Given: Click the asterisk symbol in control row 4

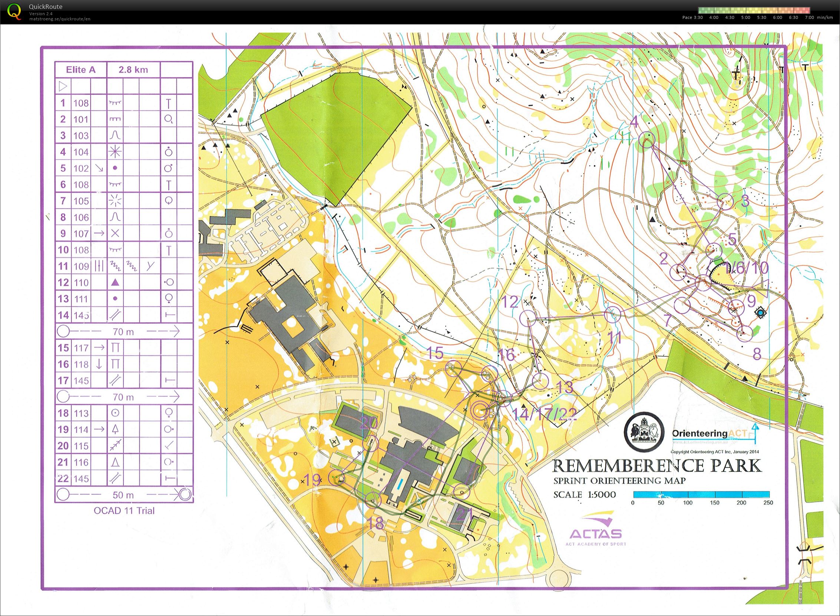Looking at the screenshot, I should 115,151.
